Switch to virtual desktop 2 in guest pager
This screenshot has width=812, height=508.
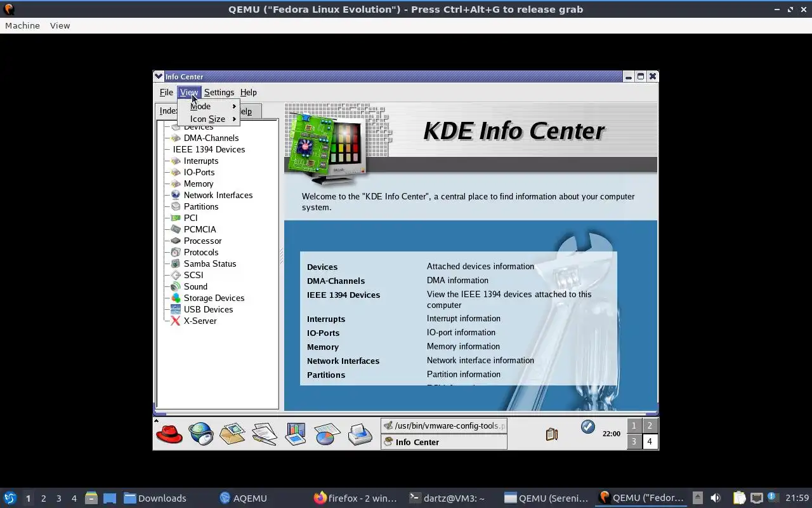click(650, 425)
